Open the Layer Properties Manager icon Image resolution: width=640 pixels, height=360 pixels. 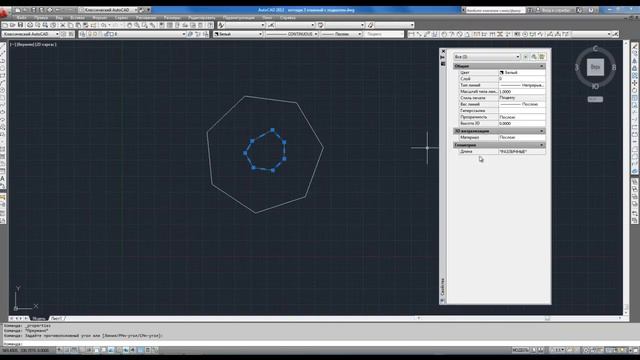pos(82,34)
